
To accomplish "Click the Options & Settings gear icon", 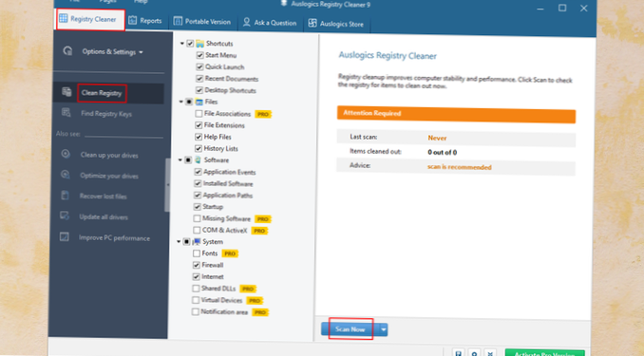I will click(x=67, y=51).
